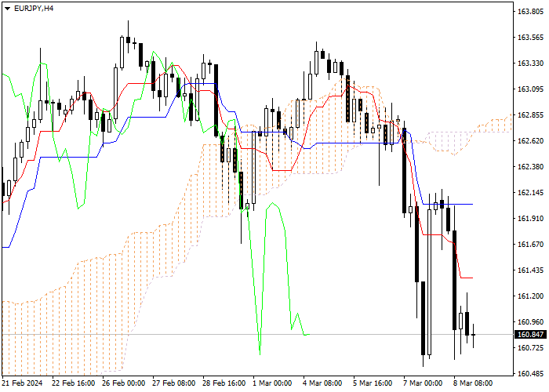This screenshot has width=549, height=392.
Task: Click the 21 Feb 2024 date label
Action: tap(23, 383)
